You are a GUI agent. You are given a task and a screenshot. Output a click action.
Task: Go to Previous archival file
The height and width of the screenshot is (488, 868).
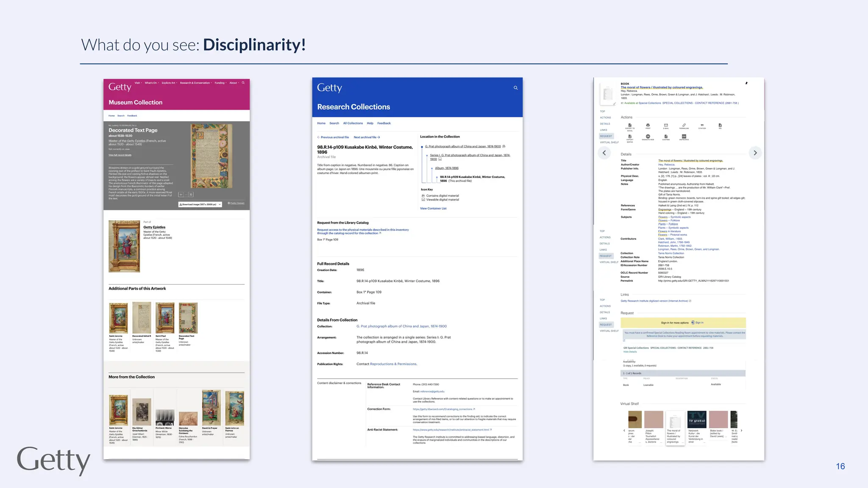click(333, 137)
